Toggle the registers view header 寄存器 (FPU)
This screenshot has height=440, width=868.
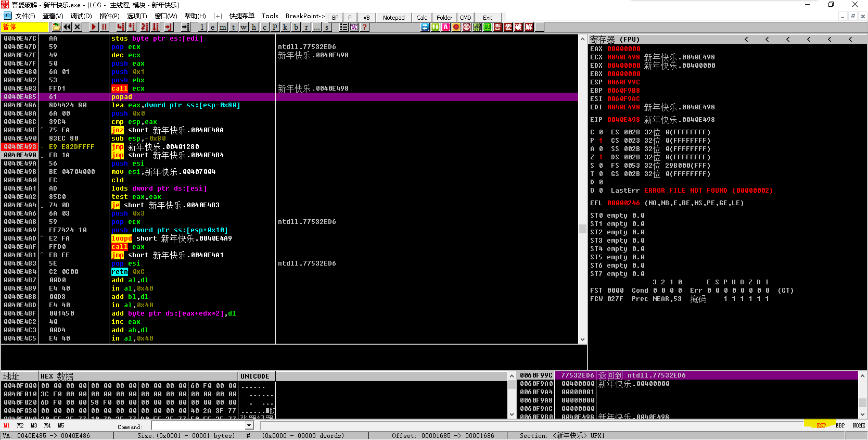[615, 40]
